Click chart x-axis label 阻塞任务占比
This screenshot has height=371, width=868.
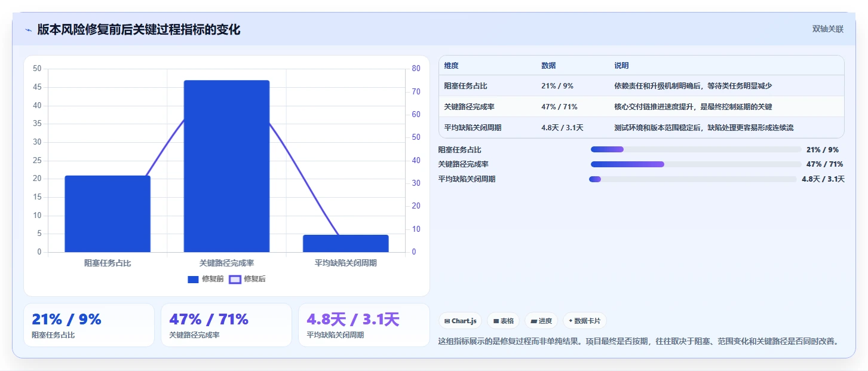click(x=108, y=263)
